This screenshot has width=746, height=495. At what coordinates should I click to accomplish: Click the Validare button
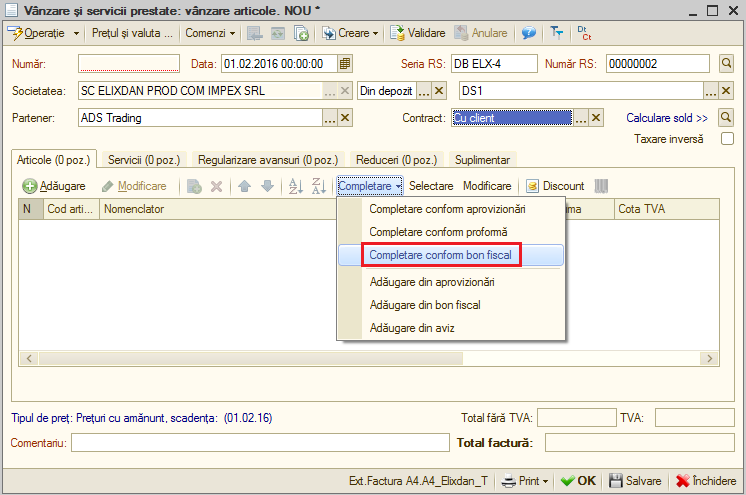418,33
